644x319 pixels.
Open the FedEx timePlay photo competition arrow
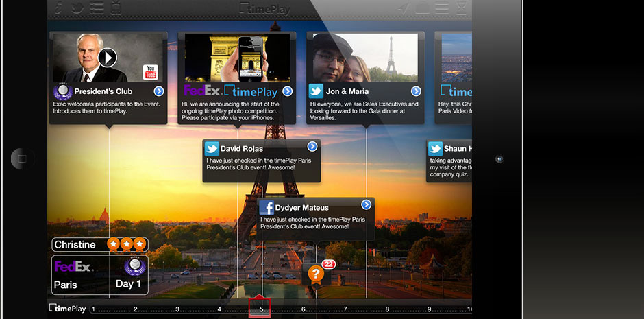tap(288, 91)
